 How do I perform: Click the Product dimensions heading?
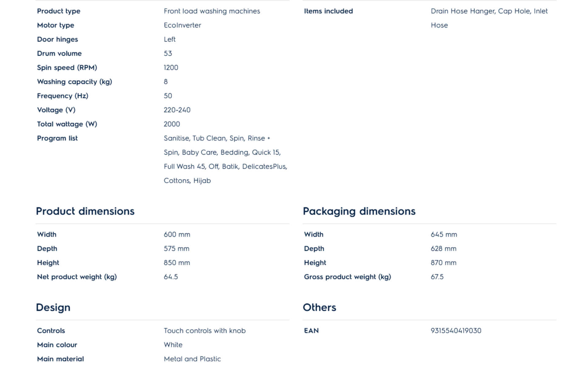coord(85,211)
